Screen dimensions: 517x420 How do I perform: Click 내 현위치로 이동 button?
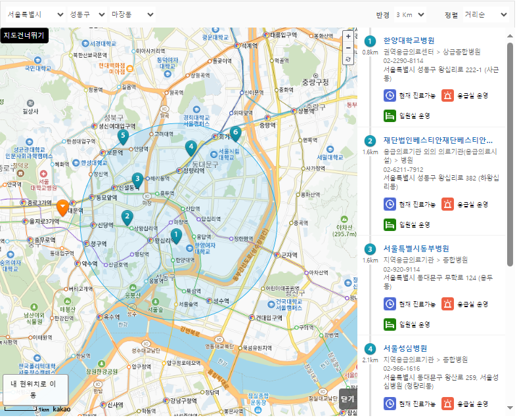[35, 389]
